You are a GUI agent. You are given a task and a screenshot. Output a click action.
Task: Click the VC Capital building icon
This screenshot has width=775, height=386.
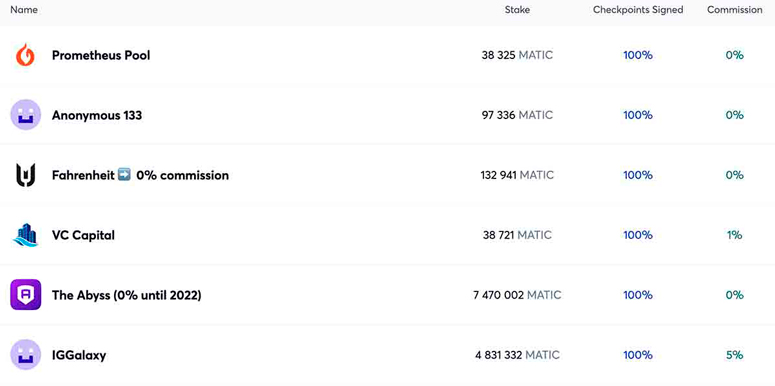[25, 235]
